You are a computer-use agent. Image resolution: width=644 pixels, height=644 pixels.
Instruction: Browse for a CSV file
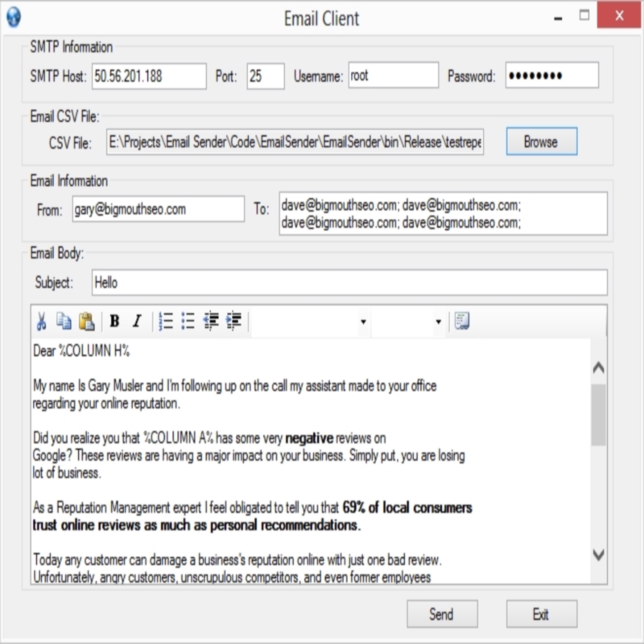click(x=541, y=142)
